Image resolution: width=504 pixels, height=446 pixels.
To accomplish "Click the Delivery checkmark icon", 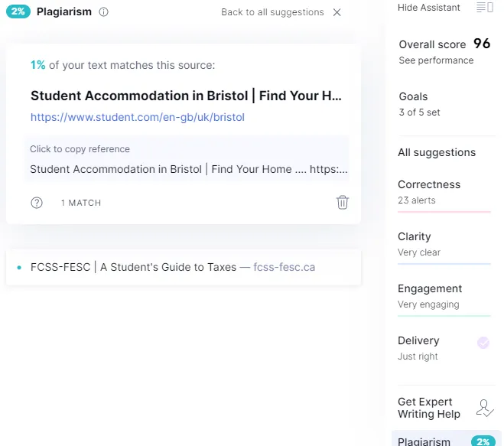I will coord(483,343).
